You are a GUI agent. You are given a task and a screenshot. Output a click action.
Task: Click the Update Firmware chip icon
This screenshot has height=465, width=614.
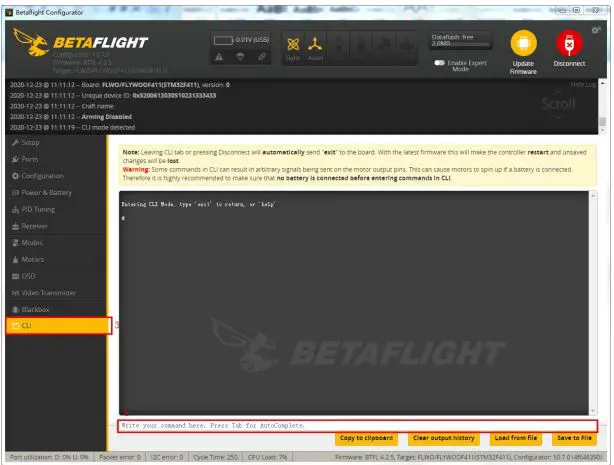(523, 43)
